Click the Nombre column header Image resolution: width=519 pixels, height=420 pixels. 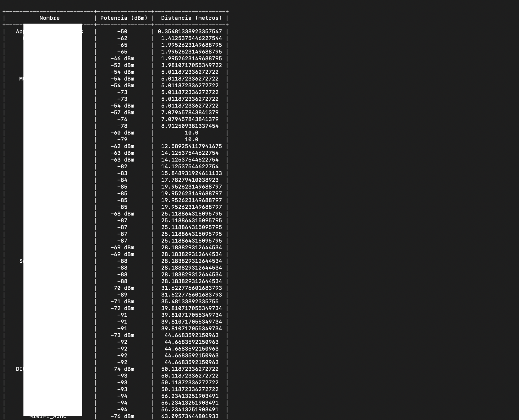tap(50, 18)
